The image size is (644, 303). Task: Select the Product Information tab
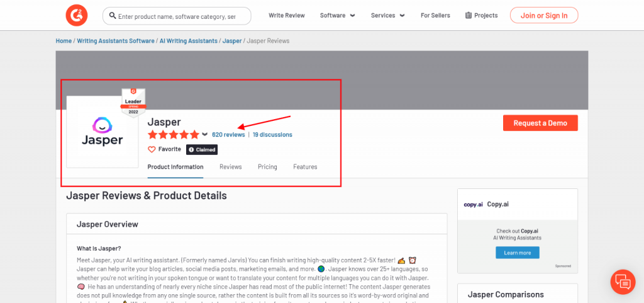[175, 167]
